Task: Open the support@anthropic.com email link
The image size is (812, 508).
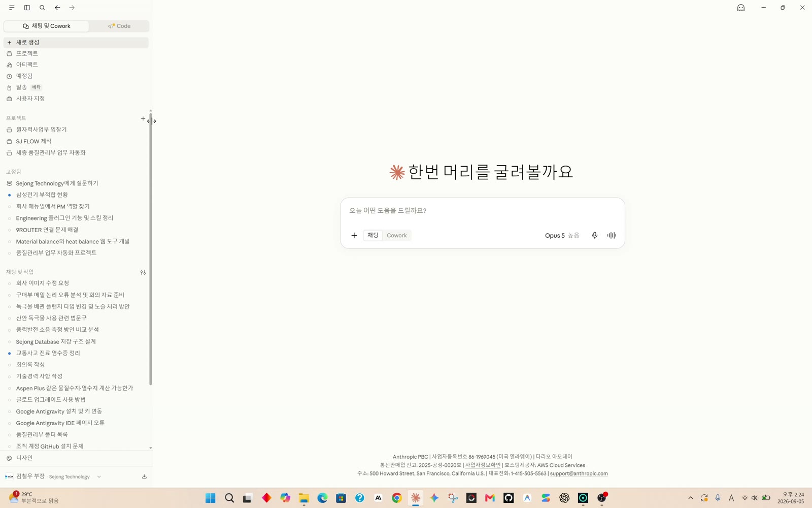Action: click(x=579, y=473)
